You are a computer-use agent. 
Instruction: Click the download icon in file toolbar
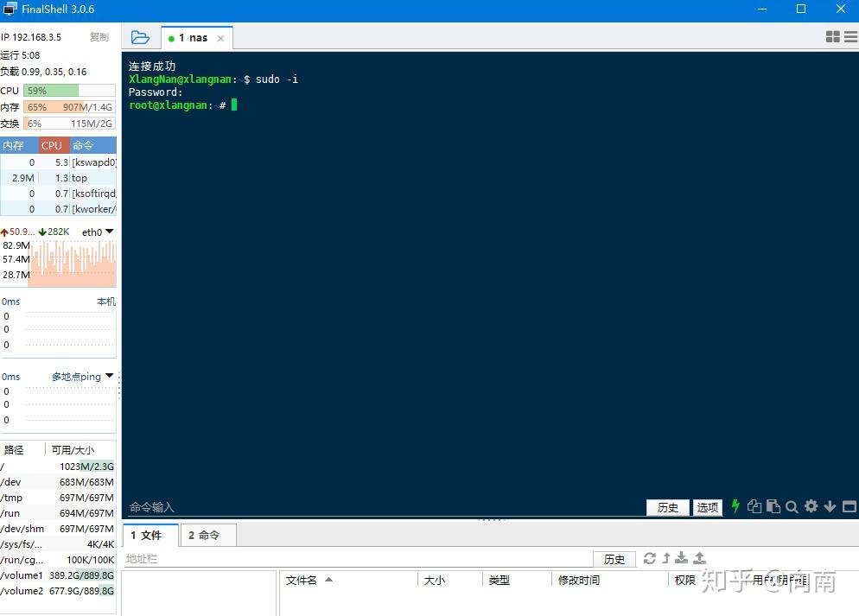coord(681,559)
